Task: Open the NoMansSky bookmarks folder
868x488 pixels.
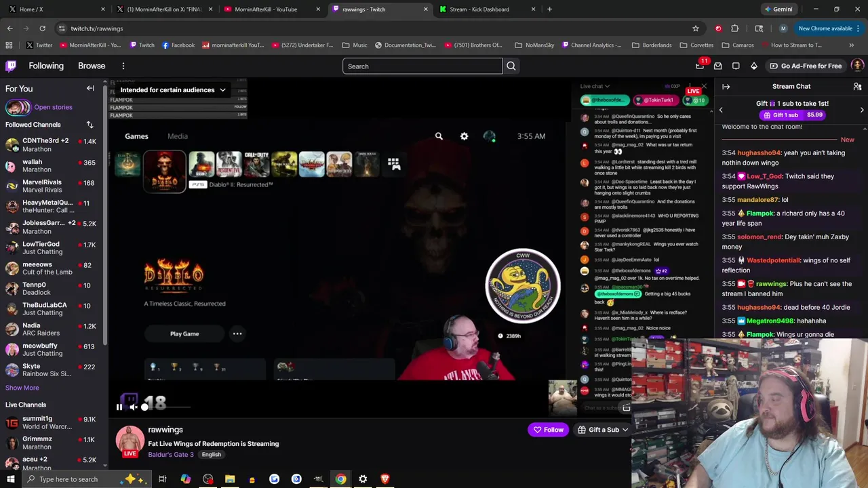Action: pos(534,45)
